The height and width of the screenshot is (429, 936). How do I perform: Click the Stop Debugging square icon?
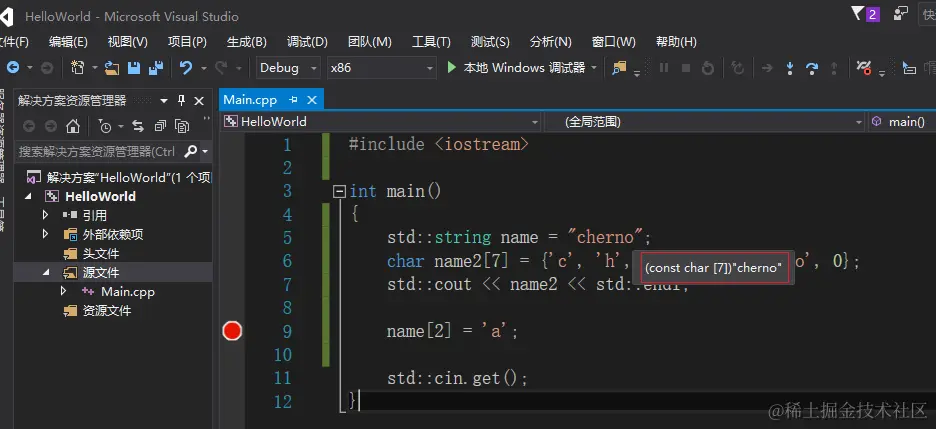[686, 68]
